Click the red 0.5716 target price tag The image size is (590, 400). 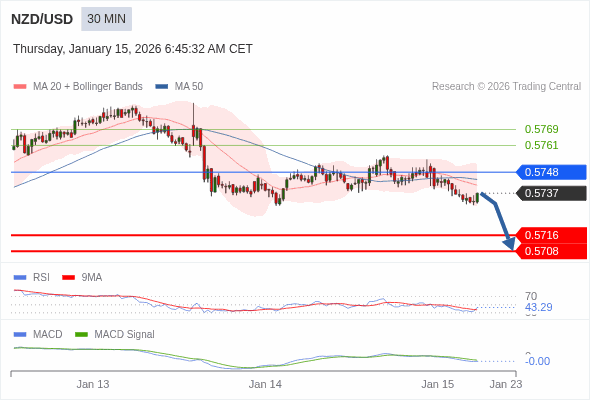[551, 235]
